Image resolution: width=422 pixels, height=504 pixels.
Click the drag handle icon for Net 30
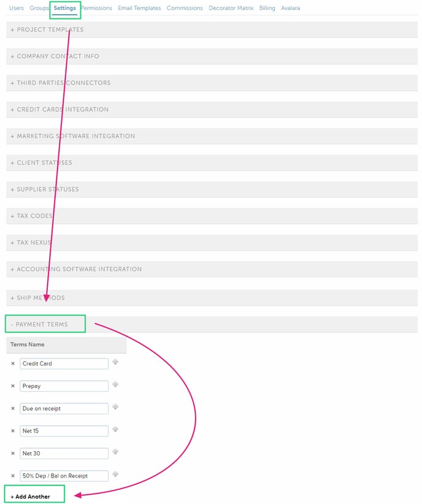(115, 452)
